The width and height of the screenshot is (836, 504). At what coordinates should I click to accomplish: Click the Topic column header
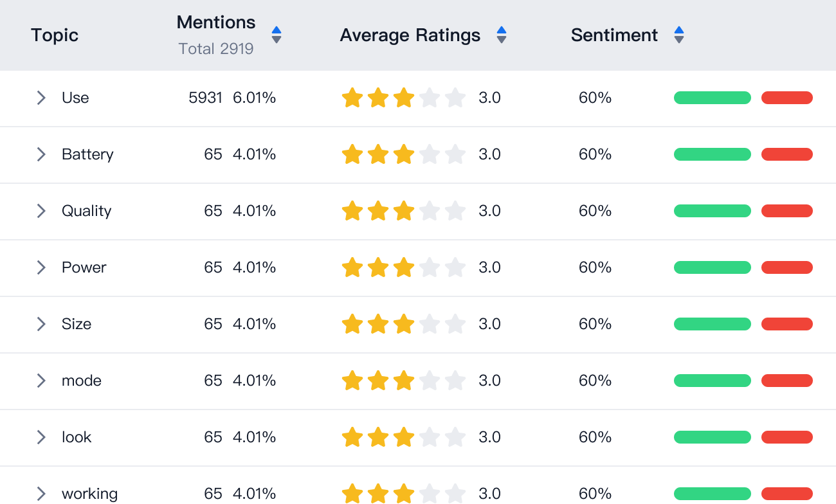(55, 35)
